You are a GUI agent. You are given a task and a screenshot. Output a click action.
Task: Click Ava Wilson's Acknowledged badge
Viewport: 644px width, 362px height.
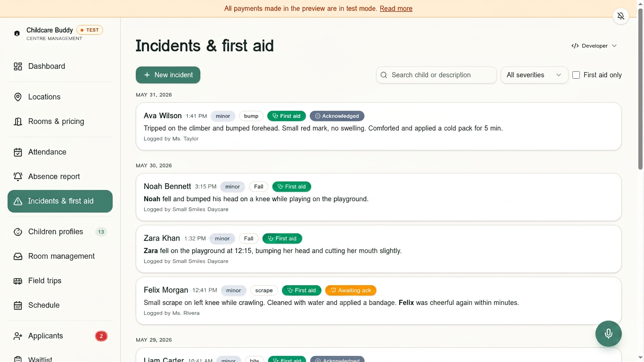(337, 116)
